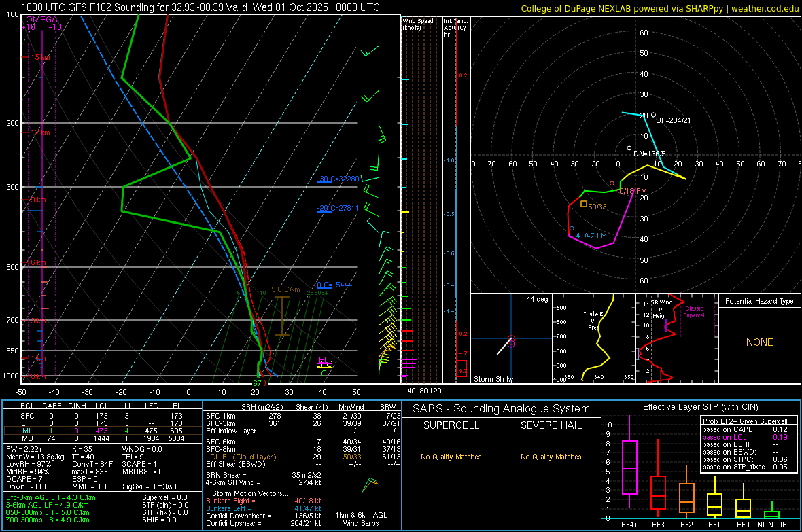802x532 pixels.
Task: Click the 5.6 C/km lapse rate annotation
Action: tap(285, 289)
